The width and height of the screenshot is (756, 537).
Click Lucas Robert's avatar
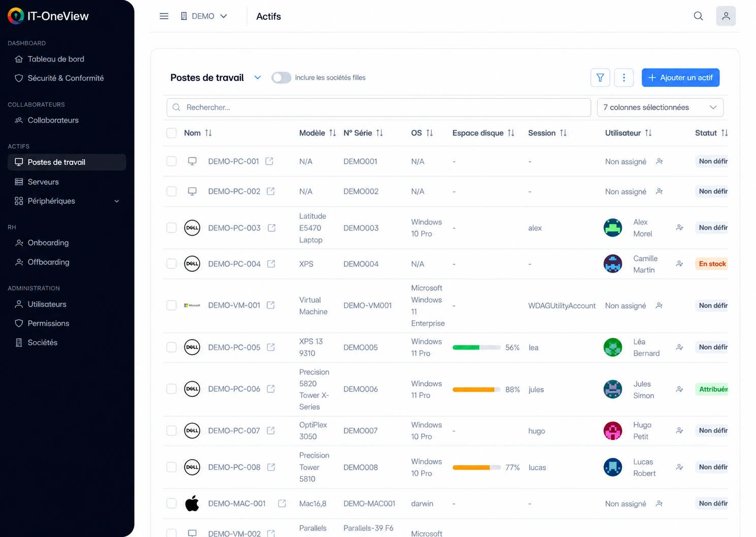[613, 467]
